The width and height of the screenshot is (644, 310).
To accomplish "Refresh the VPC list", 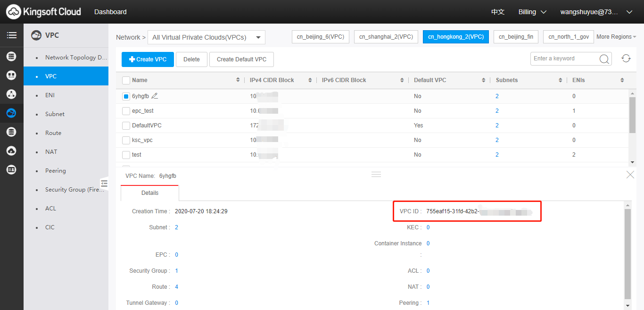I will [626, 59].
